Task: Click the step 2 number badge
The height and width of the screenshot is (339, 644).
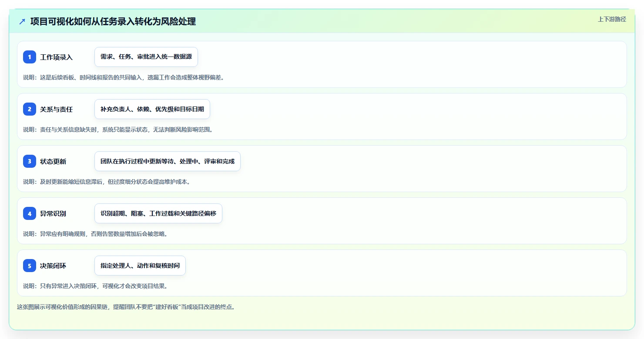Action: (x=30, y=109)
